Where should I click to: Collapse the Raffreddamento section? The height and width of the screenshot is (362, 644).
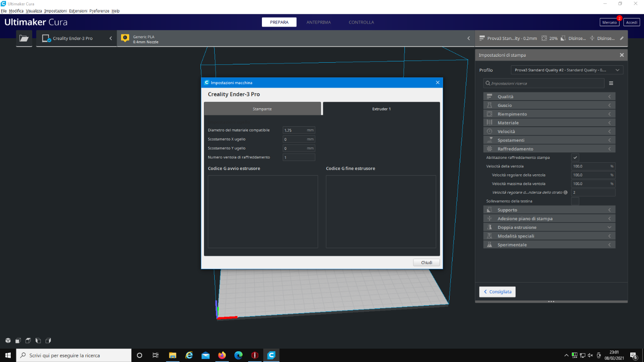point(549,149)
